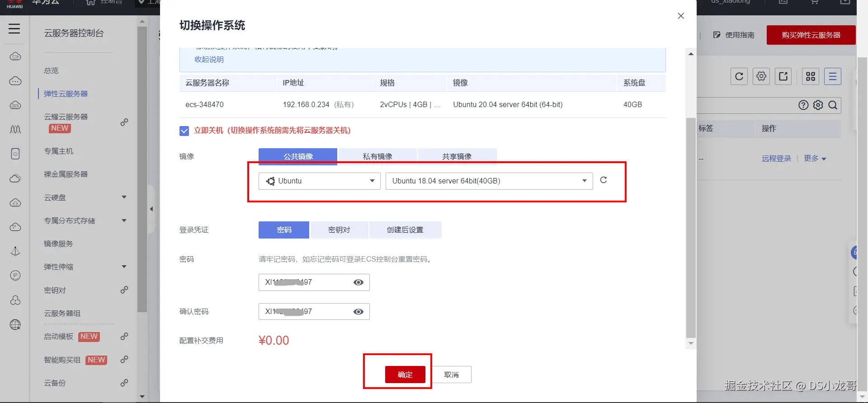Choose 密钥对 as login credential
Image resolution: width=868 pixels, height=403 pixels.
click(x=339, y=230)
